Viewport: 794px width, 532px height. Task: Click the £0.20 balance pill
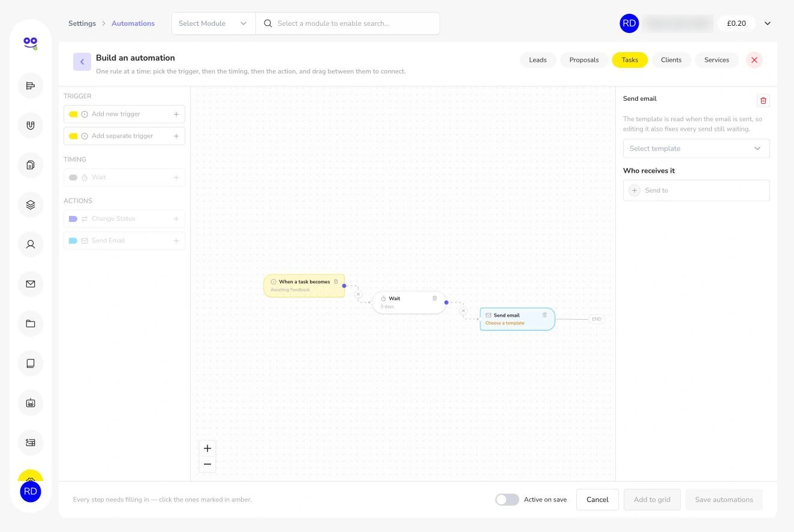736,23
